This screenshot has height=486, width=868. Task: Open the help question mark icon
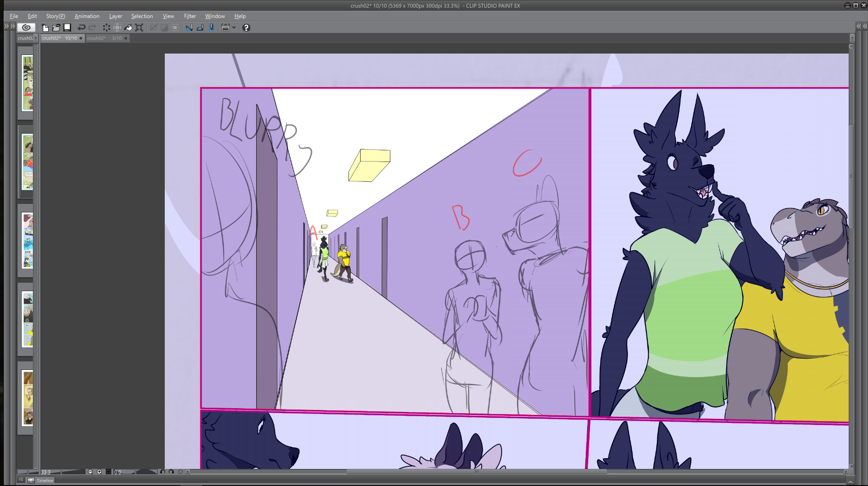click(x=246, y=27)
